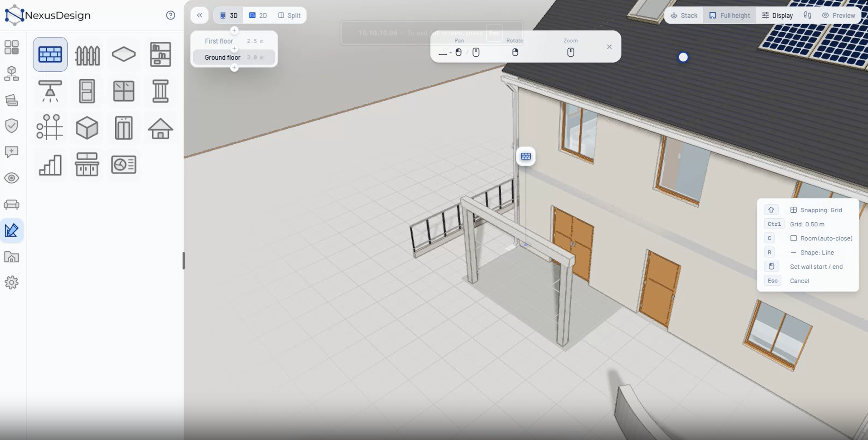Open the bookshelf furniture tool
The height and width of the screenshot is (440, 868).
[160, 54]
